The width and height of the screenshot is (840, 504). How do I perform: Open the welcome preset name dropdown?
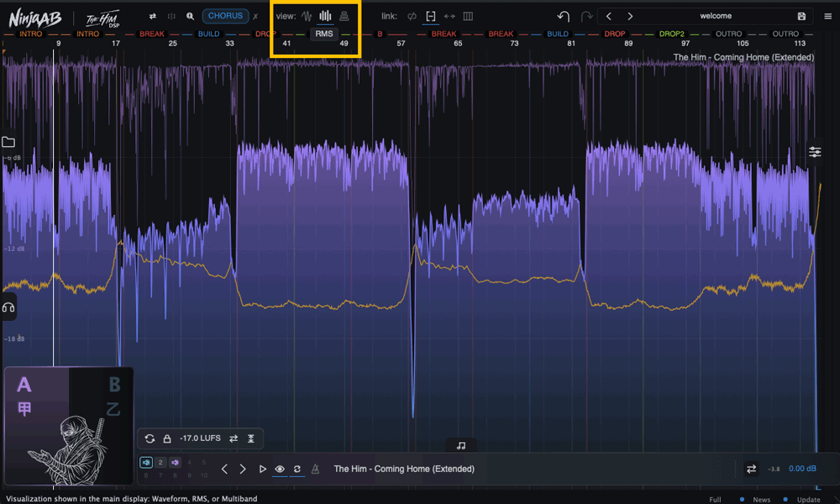(716, 16)
